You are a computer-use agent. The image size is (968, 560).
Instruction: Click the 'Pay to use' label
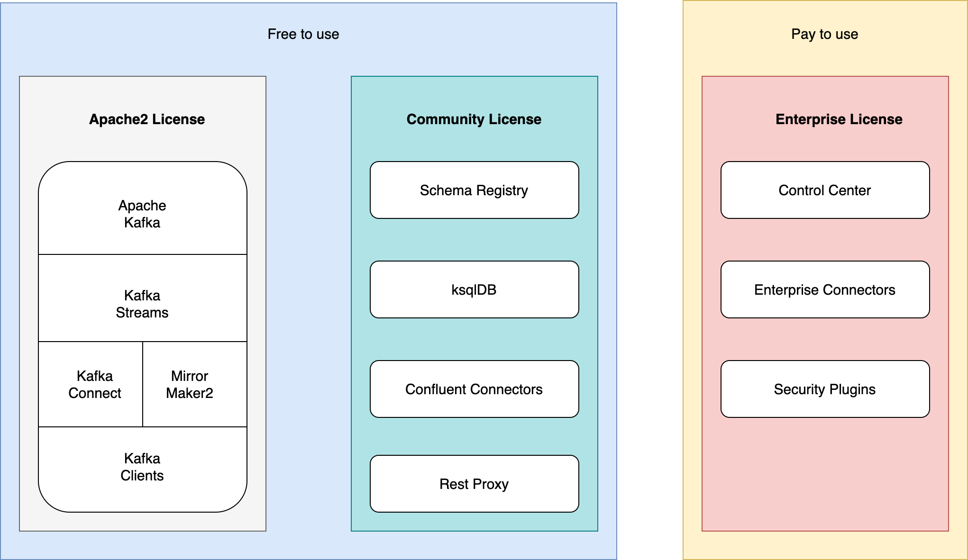click(x=825, y=34)
